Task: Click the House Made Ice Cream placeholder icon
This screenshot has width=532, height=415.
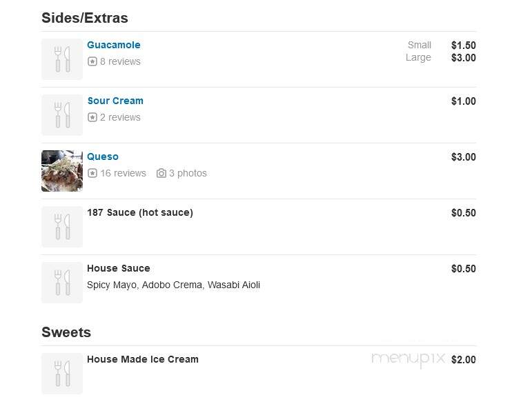Action: click(62, 374)
